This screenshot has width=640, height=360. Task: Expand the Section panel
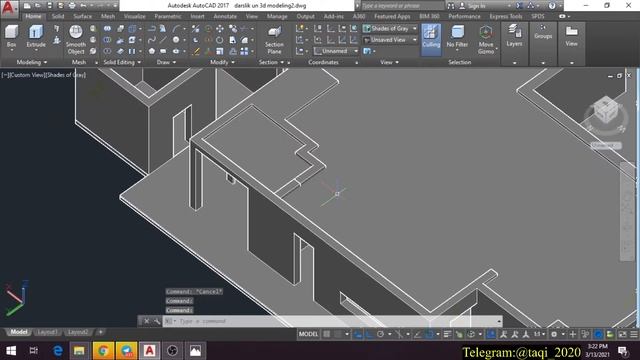(271, 62)
